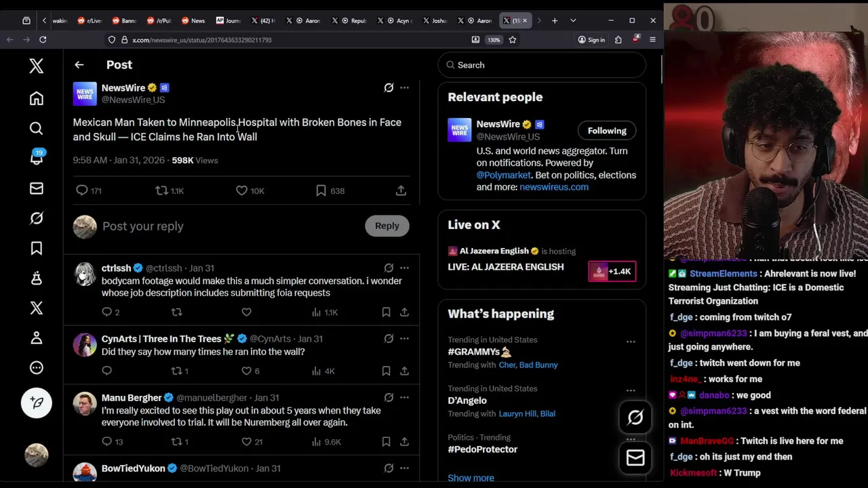Open three-dot menu on NewsWire post
Viewport: 868px width, 488px height.
[404, 87]
